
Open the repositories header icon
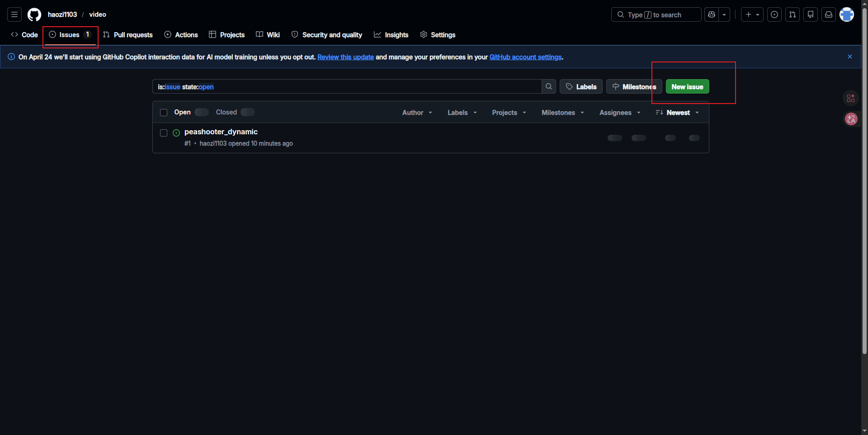pyautogui.click(x=811, y=14)
